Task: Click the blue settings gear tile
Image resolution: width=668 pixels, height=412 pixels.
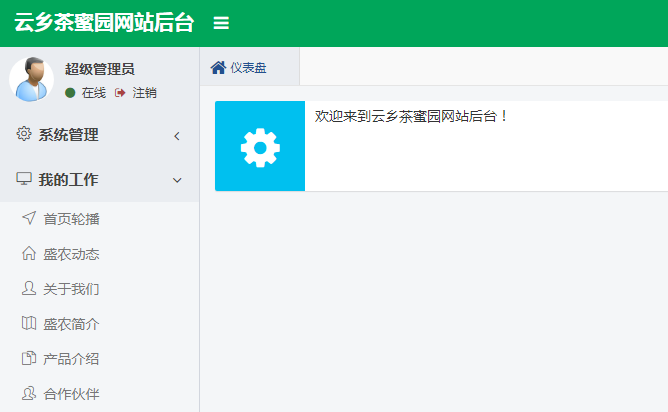Action: 260,146
